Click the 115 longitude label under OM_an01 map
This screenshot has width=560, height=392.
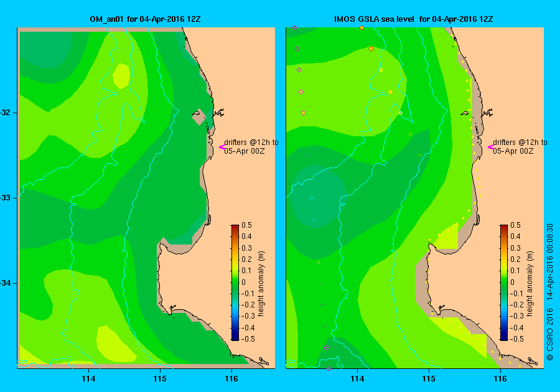[160, 379]
